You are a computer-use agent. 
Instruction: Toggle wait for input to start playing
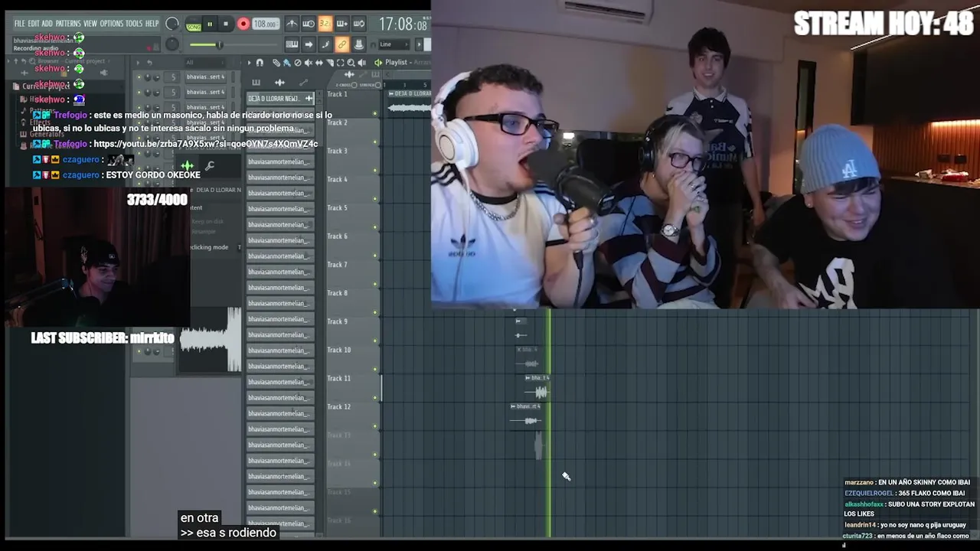(x=309, y=24)
